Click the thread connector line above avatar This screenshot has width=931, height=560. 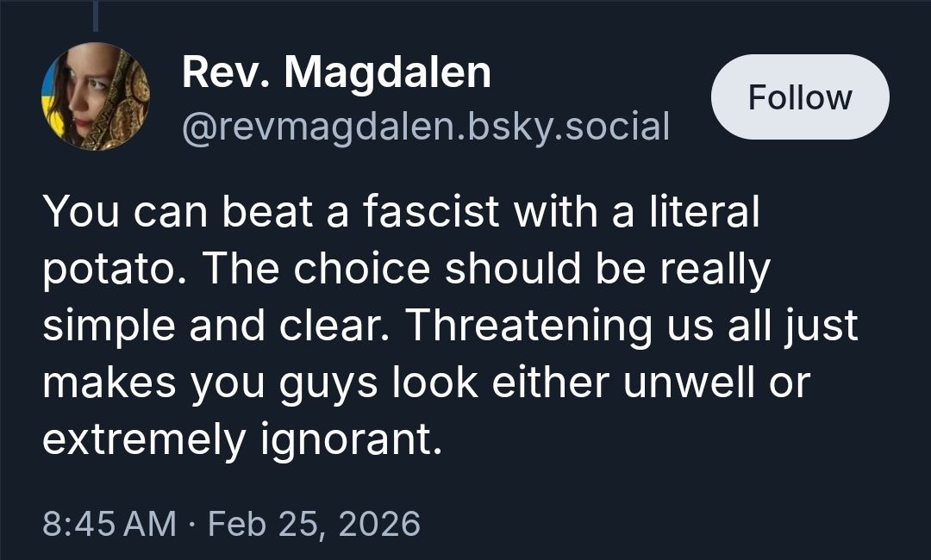coord(95,16)
